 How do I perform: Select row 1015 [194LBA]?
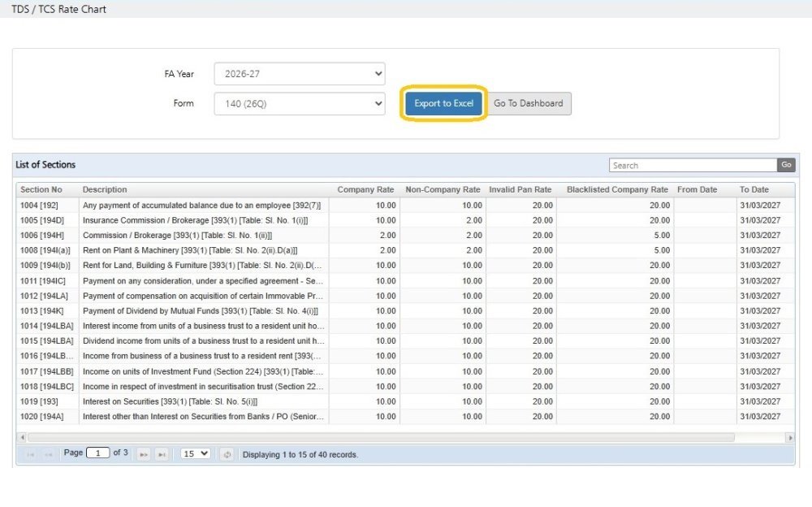tap(405, 341)
